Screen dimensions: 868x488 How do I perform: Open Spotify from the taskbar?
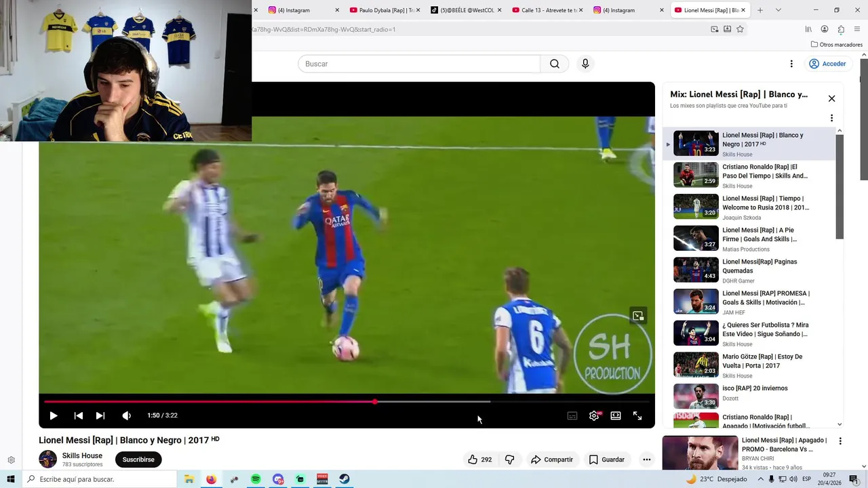(x=256, y=479)
